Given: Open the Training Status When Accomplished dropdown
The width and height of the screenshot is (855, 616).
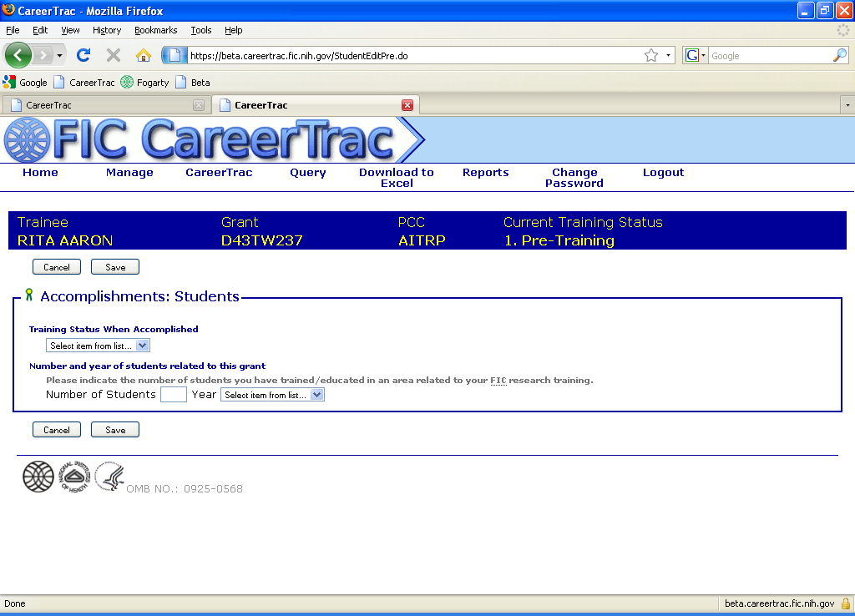Looking at the screenshot, I should coord(99,346).
